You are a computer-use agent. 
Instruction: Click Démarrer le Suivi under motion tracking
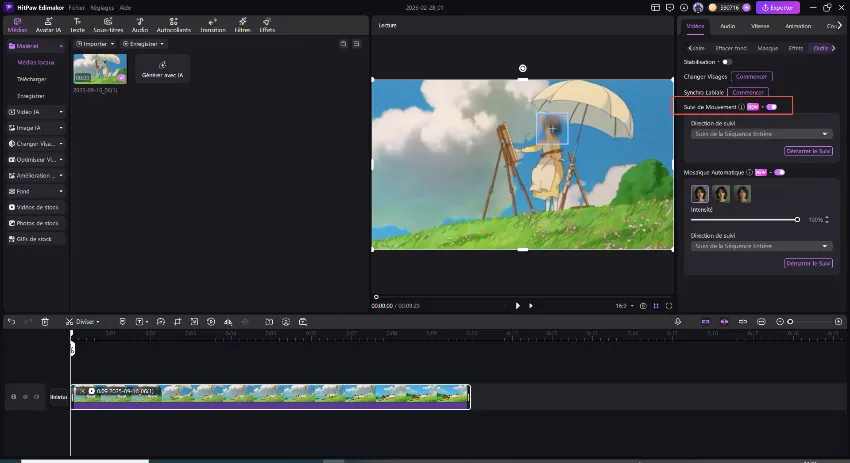point(808,151)
